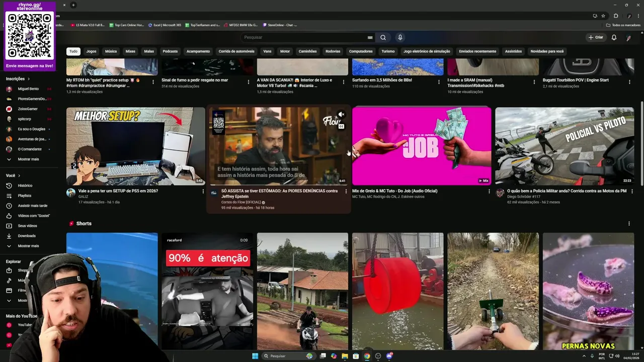The height and width of the screenshot is (362, 644).
Task: Toggle captions on the Flow preview video
Action: [341, 126]
